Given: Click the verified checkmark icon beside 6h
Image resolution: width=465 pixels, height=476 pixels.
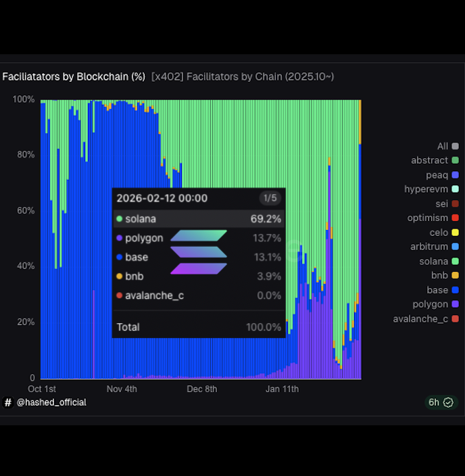Looking at the screenshot, I should coord(448,402).
